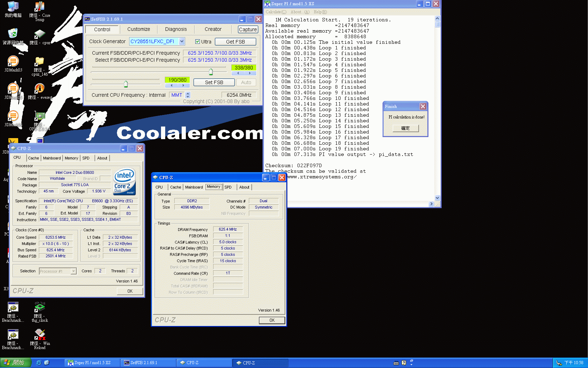Open the About menu in Super PI
The image size is (588, 368).
click(300, 12)
